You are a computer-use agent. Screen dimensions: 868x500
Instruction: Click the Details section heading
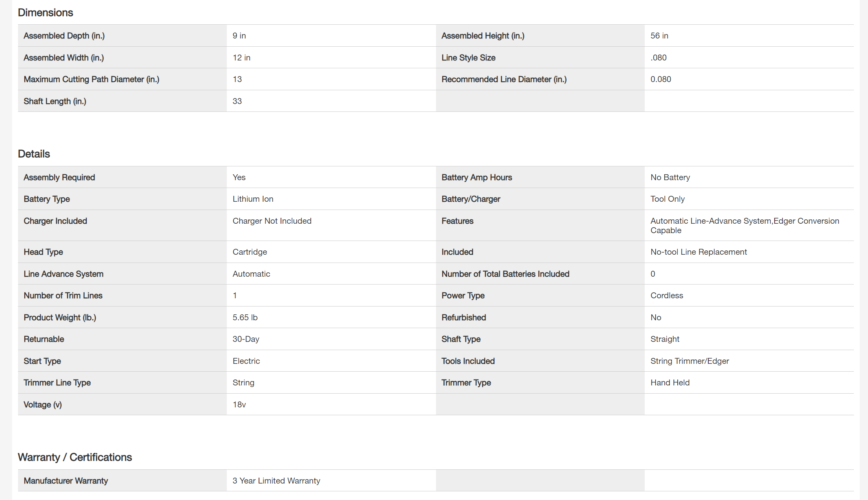coord(34,154)
